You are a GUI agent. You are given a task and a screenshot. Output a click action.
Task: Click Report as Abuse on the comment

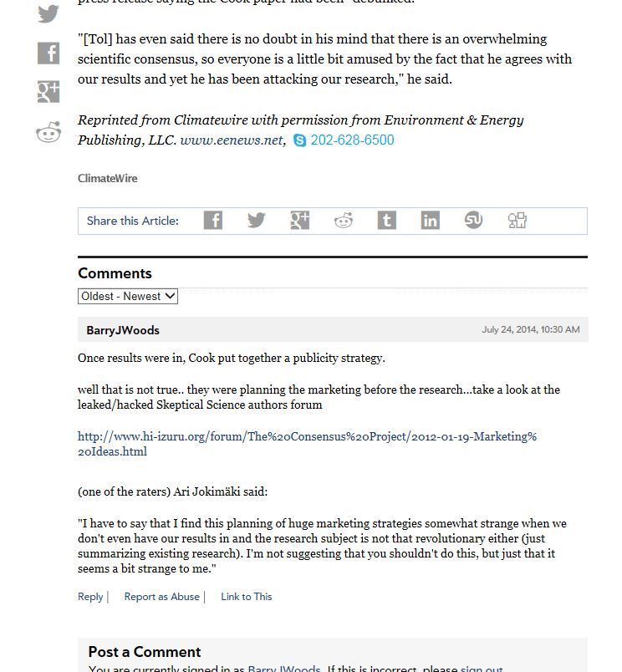[x=161, y=597]
